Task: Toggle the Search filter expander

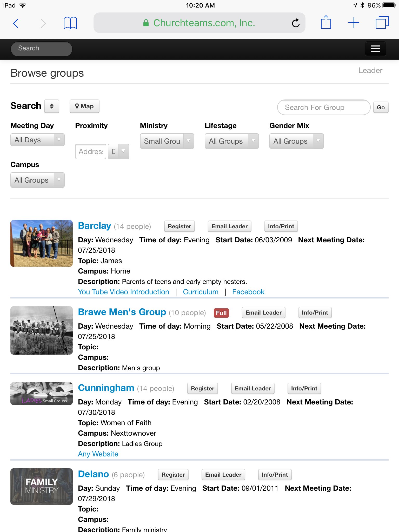Action: (52, 106)
